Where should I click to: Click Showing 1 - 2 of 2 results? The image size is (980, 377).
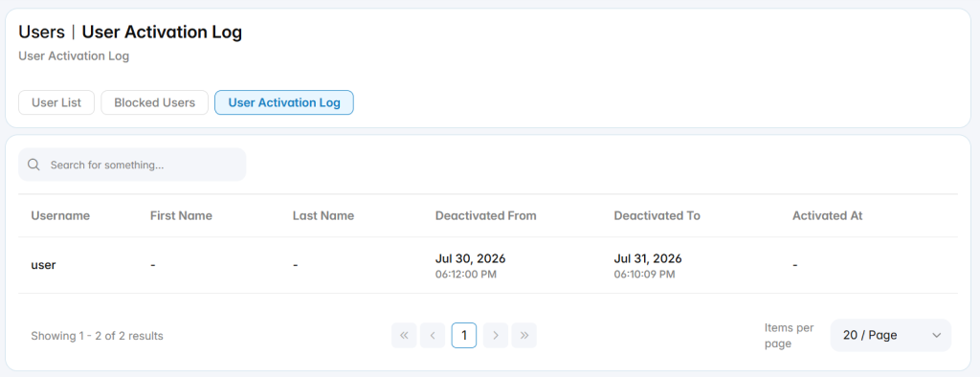point(97,336)
